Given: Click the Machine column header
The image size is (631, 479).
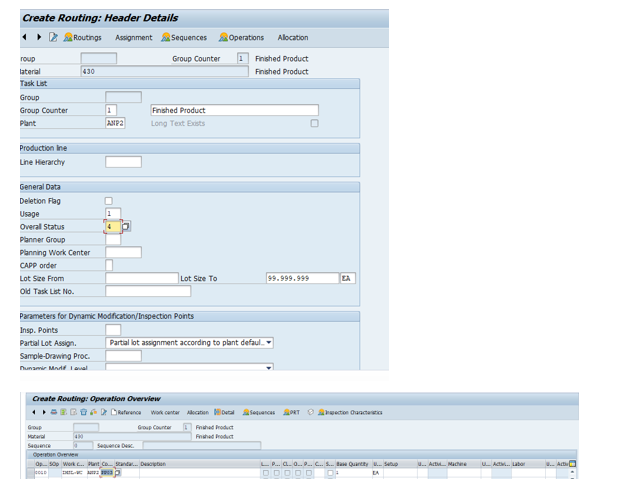Looking at the screenshot, I should point(464,464).
